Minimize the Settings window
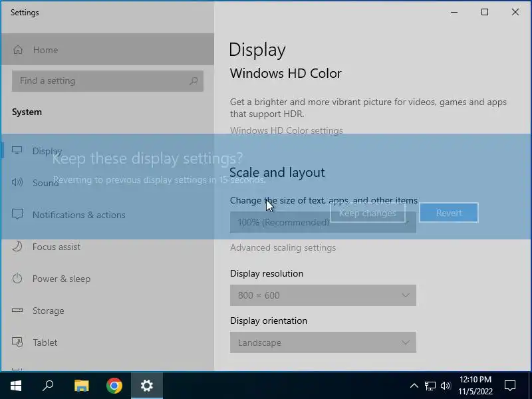This screenshot has height=399, width=532. [454, 12]
